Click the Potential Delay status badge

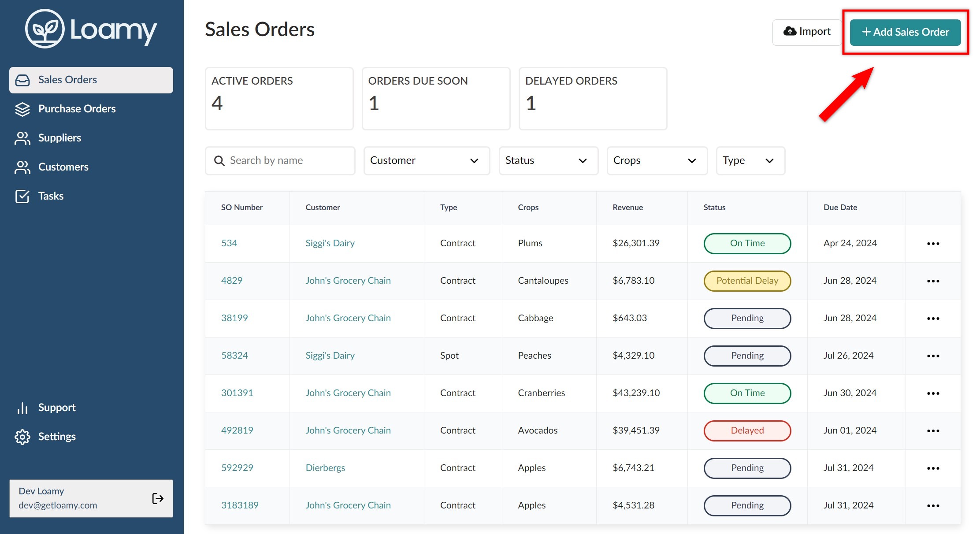(747, 281)
